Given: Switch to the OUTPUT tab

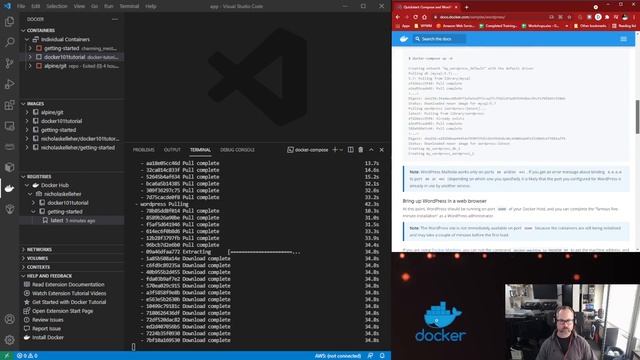Looking at the screenshot, I should [172, 150].
